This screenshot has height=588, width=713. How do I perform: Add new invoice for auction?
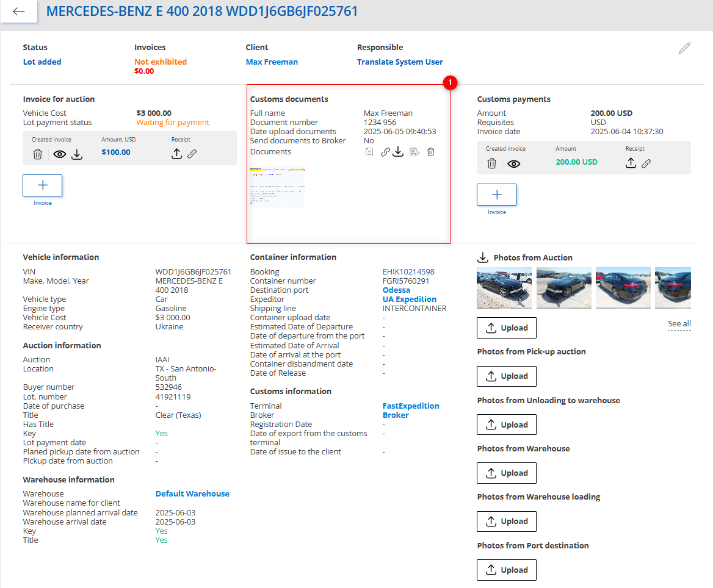tap(42, 185)
